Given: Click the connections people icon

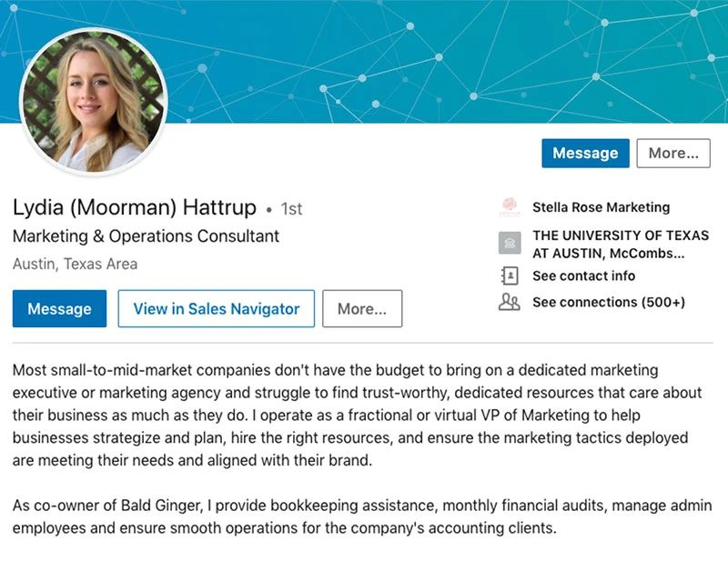Looking at the screenshot, I should point(507,301).
